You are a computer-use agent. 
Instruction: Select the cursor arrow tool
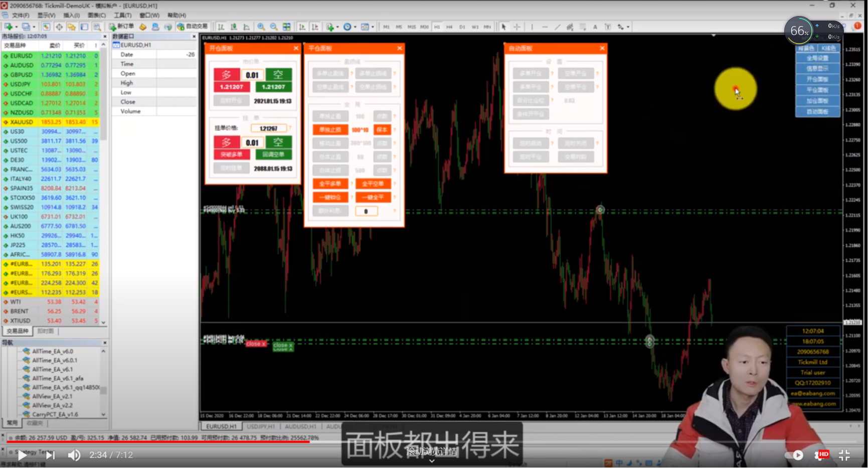(503, 27)
